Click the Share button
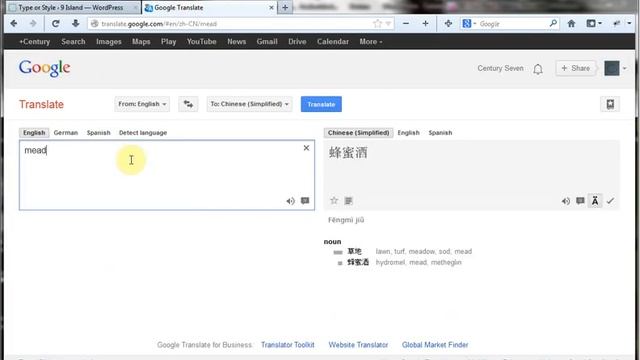Screen dimensions: 640x360 point(576,68)
